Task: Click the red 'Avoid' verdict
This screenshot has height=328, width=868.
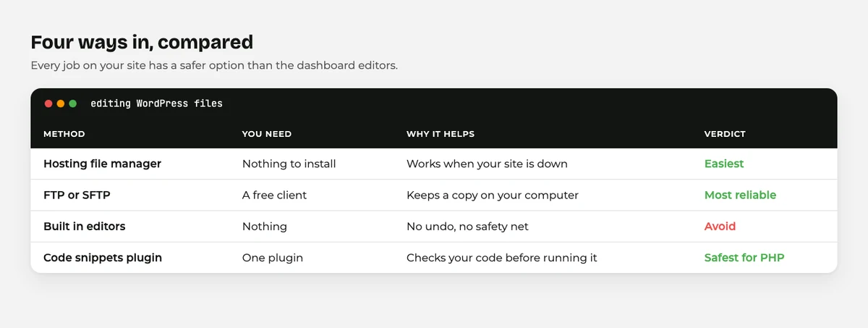Action: pos(720,226)
